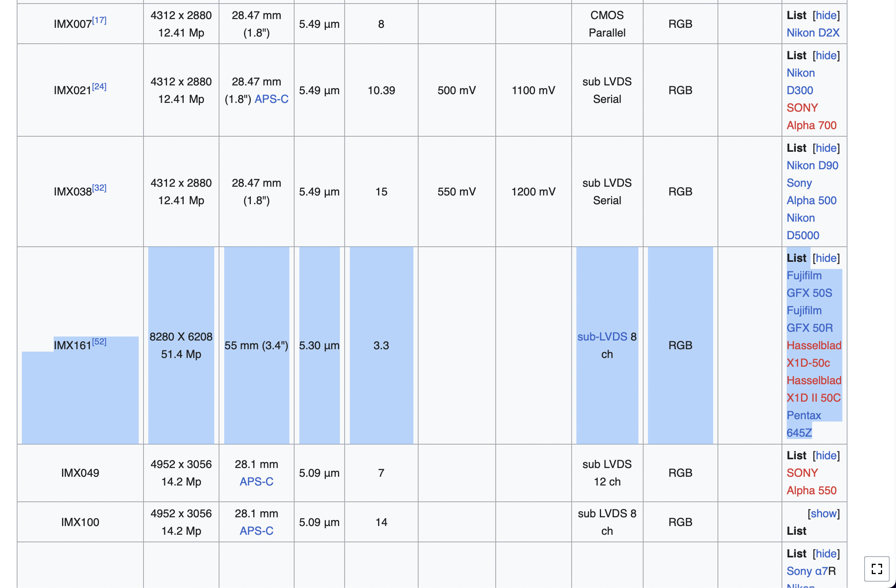
Task: Collapse the IMX161 camera list
Action: tap(826, 258)
